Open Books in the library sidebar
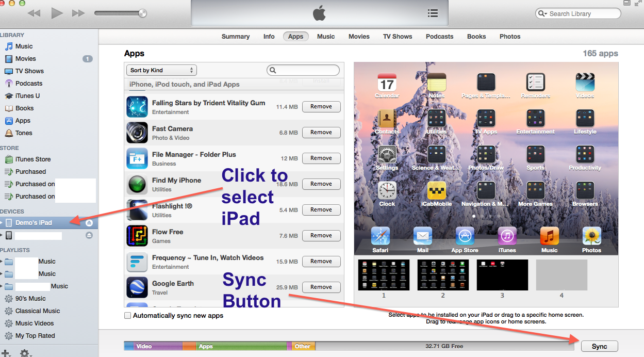 coord(24,108)
